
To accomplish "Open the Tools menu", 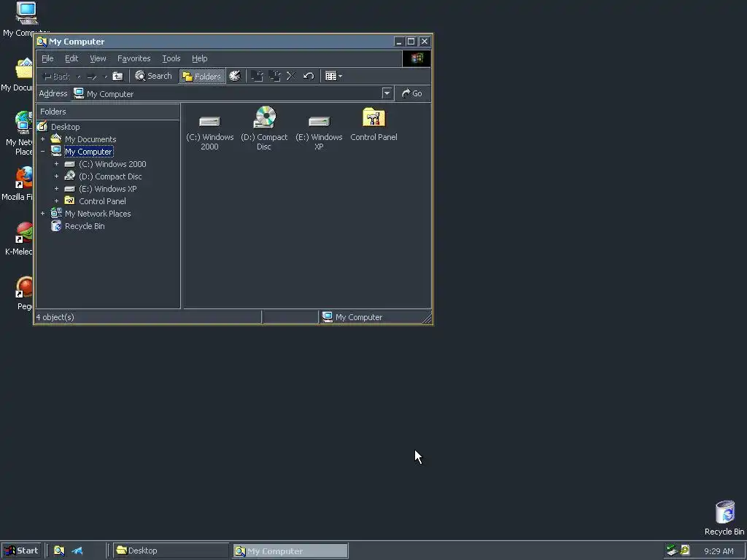I will point(171,58).
